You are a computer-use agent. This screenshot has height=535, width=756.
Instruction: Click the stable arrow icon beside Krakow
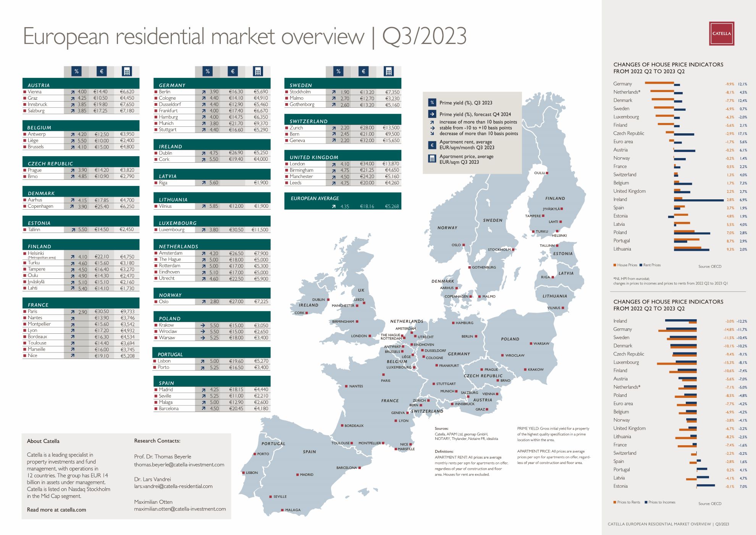coord(203,325)
